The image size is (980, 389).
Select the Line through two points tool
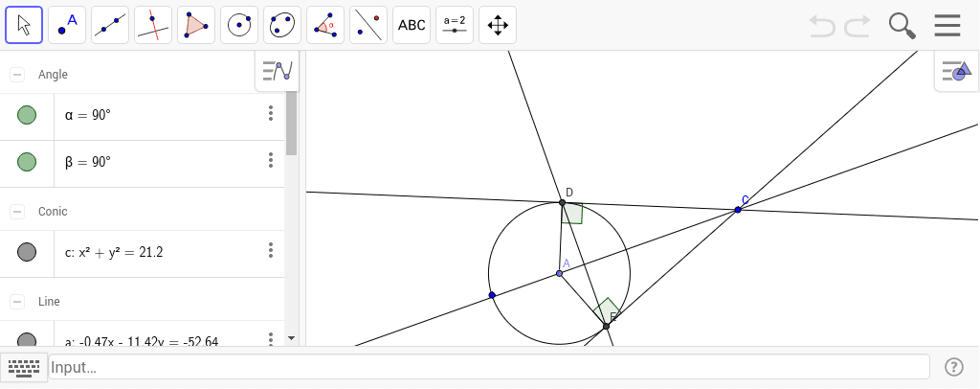pyautogui.click(x=110, y=25)
